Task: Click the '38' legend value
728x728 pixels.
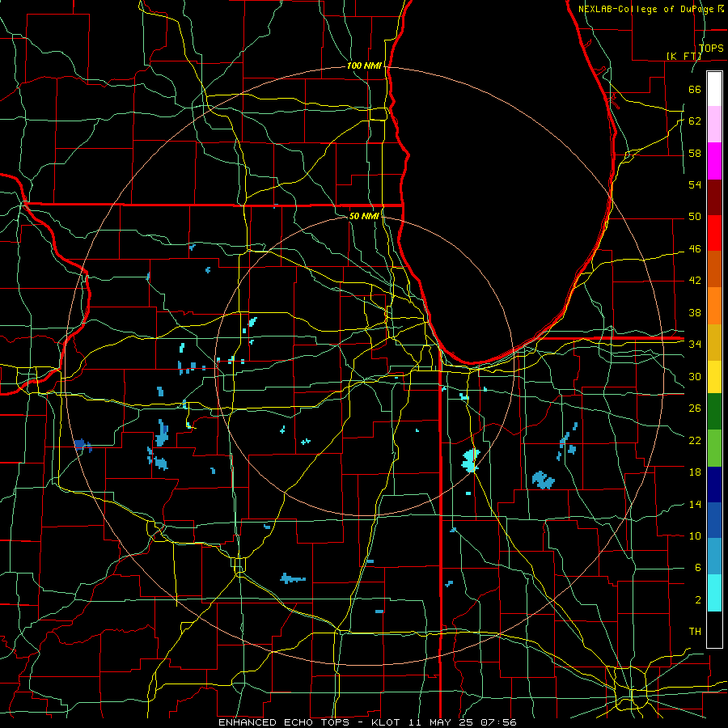Action: point(695,312)
